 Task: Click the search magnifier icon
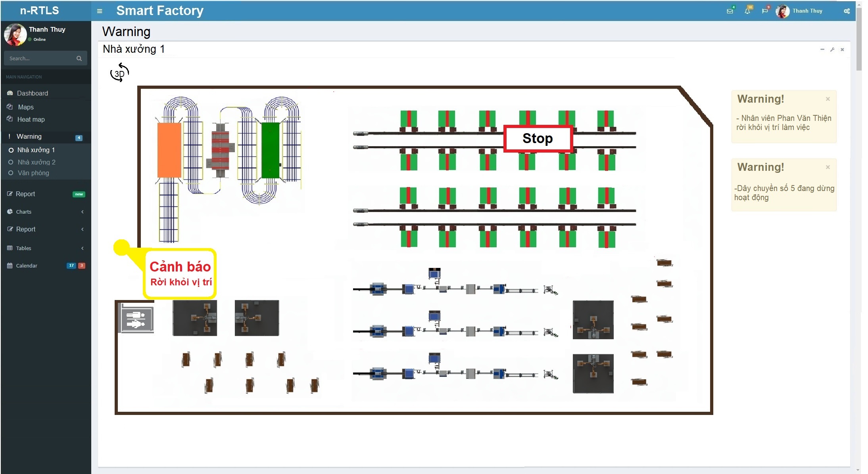[79, 58]
